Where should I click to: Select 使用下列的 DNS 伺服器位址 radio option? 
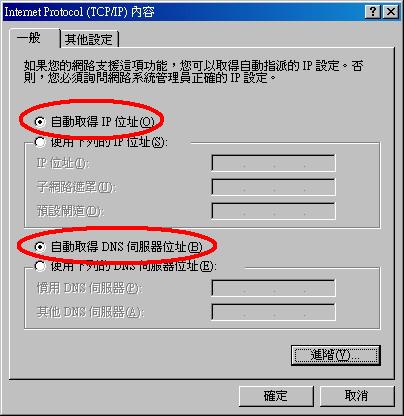tap(40, 266)
